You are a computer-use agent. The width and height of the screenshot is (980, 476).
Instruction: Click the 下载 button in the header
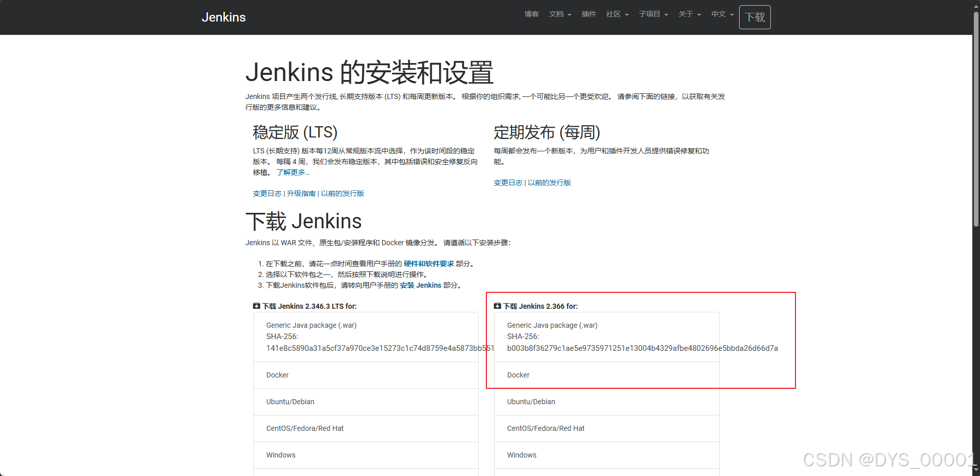(754, 17)
